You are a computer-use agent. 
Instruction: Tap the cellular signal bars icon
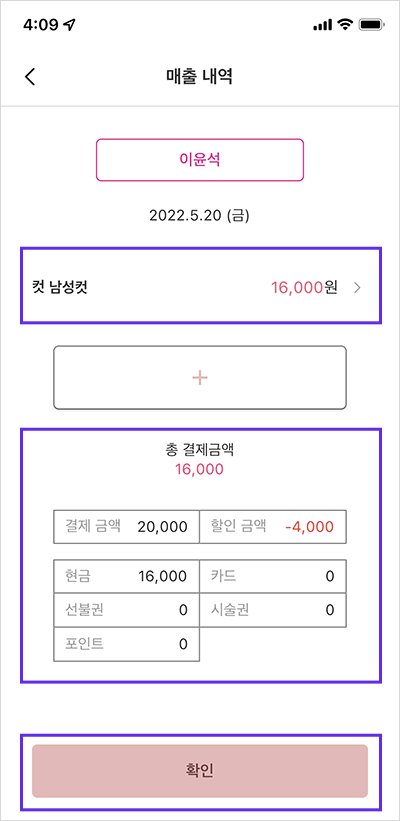coord(323,25)
